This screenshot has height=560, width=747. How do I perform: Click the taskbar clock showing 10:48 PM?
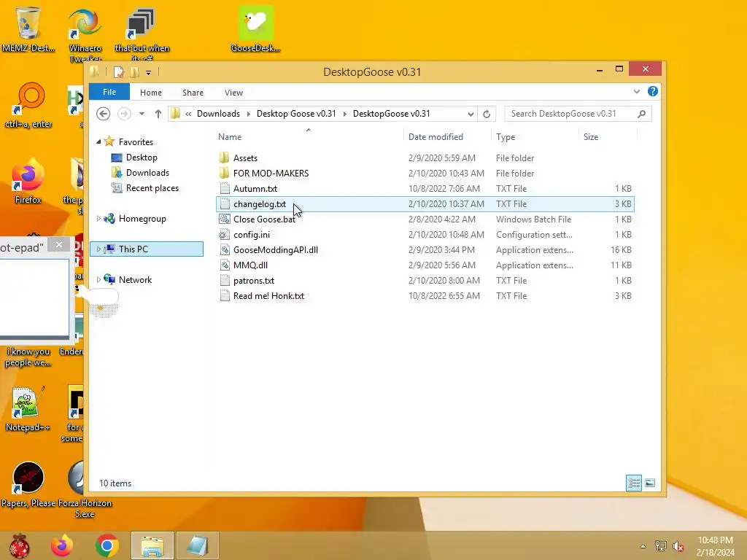(x=715, y=546)
